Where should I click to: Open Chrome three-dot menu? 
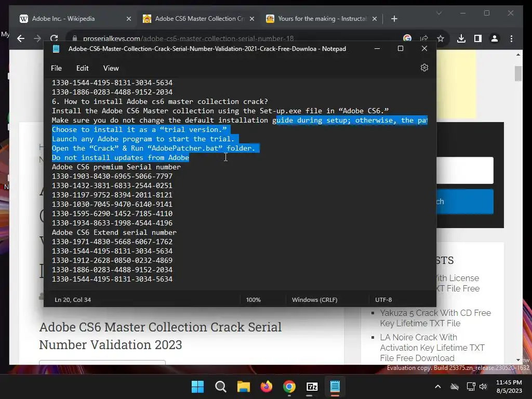[x=511, y=38]
